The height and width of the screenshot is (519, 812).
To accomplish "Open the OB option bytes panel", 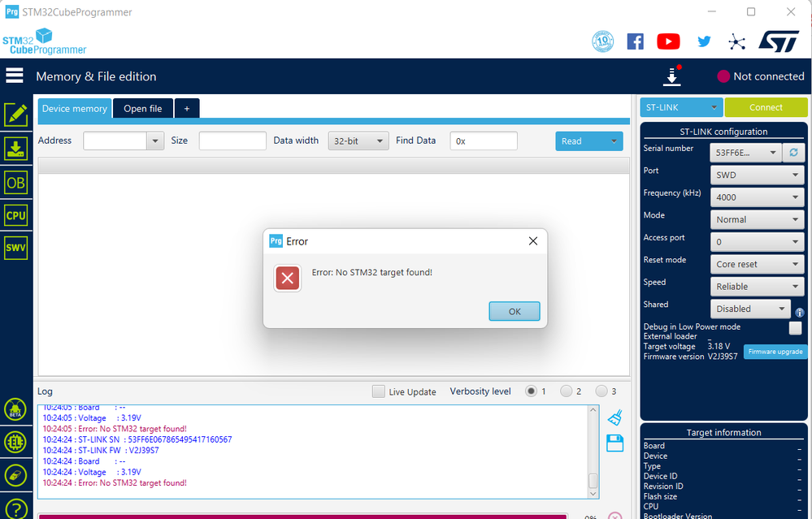I will tap(16, 183).
